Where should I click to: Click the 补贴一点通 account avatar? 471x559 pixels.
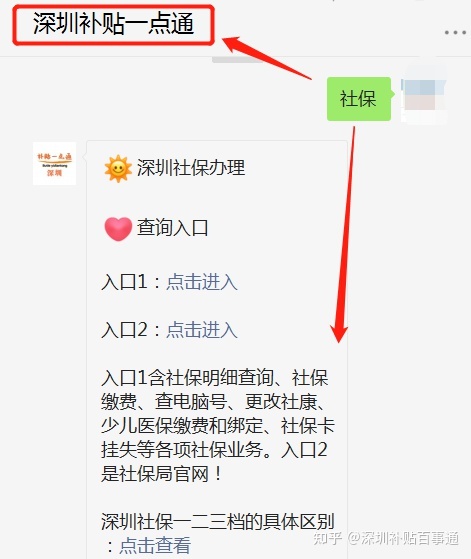pyautogui.click(x=55, y=164)
